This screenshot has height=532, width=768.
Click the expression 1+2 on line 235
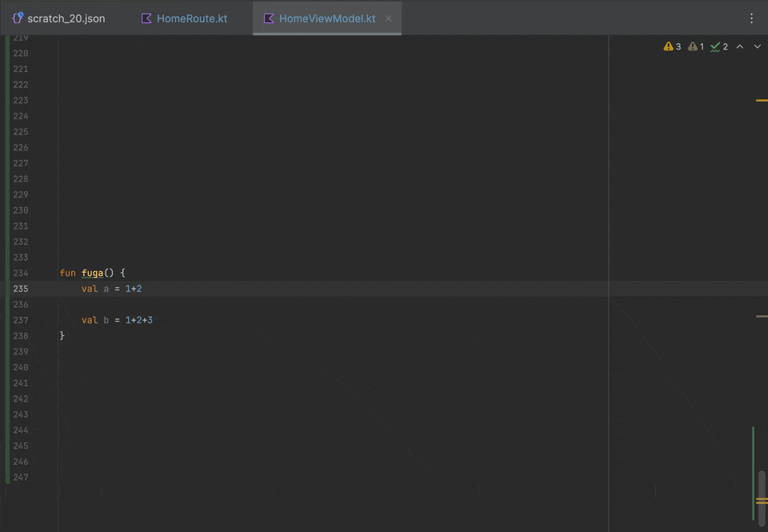click(134, 289)
